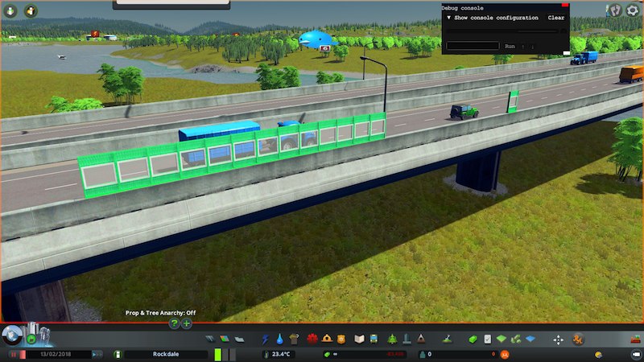Open the Education build menu
The height and width of the screenshot is (362, 644).
[360, 339]
